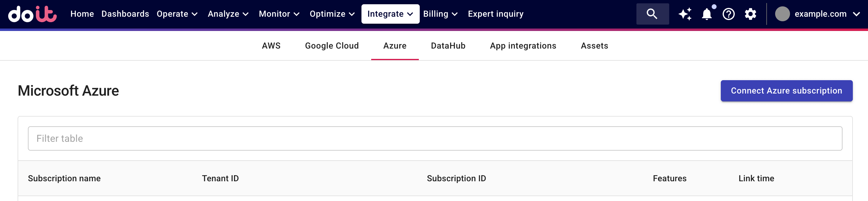Switch to the Google Cloud tab

point(331,46)
